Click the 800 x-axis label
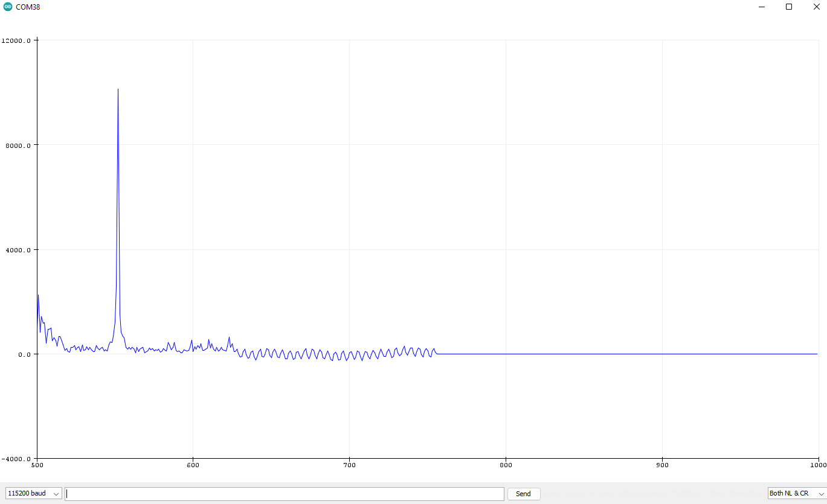The image size is (827, 504). click(506, 465)
